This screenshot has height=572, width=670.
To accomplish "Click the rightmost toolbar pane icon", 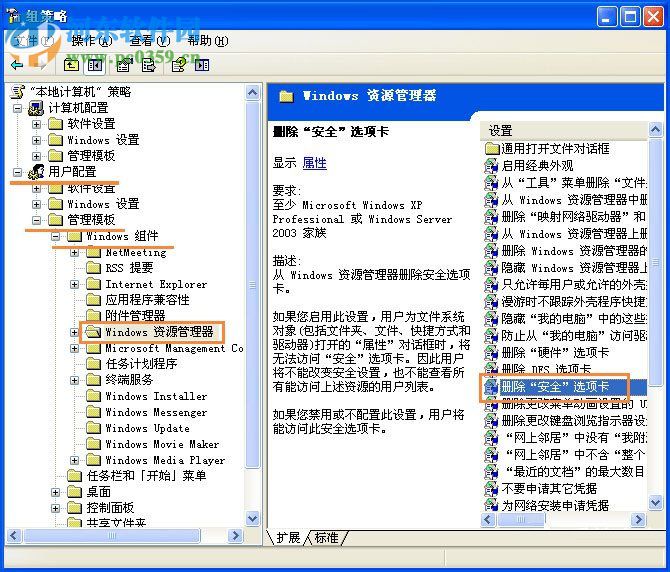I will [202, 65].
